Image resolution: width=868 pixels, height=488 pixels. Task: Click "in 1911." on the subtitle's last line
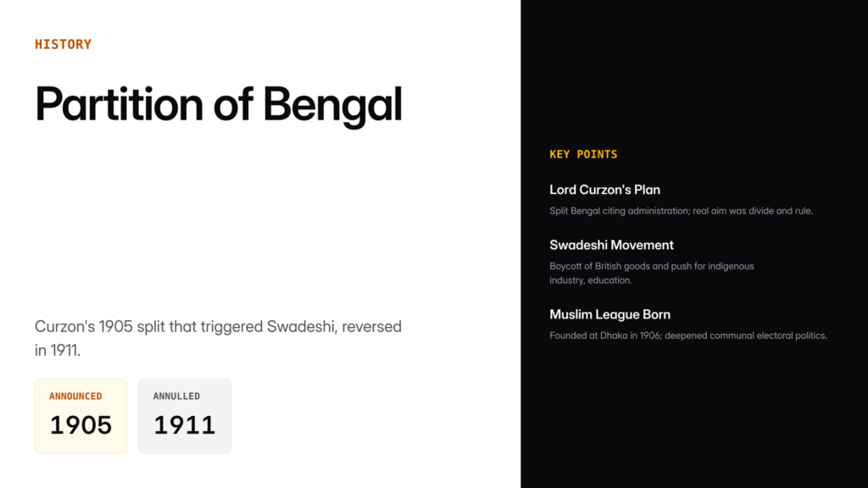(x=58, y=350)
